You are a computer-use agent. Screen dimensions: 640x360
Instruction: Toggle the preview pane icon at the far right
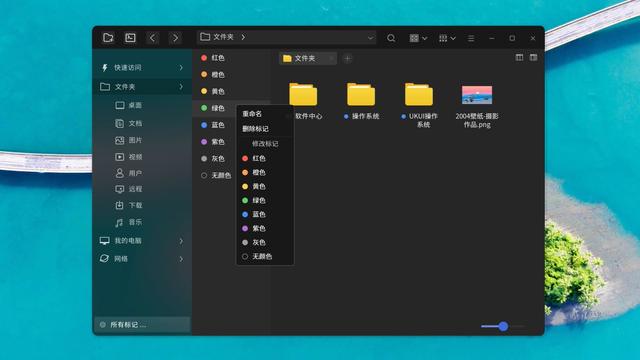pos(533,58)
